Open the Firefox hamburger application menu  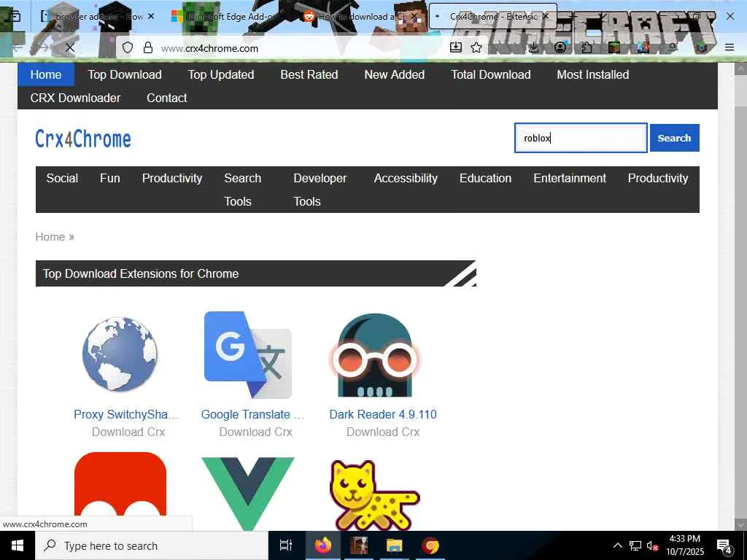click(x=729, y=47)
